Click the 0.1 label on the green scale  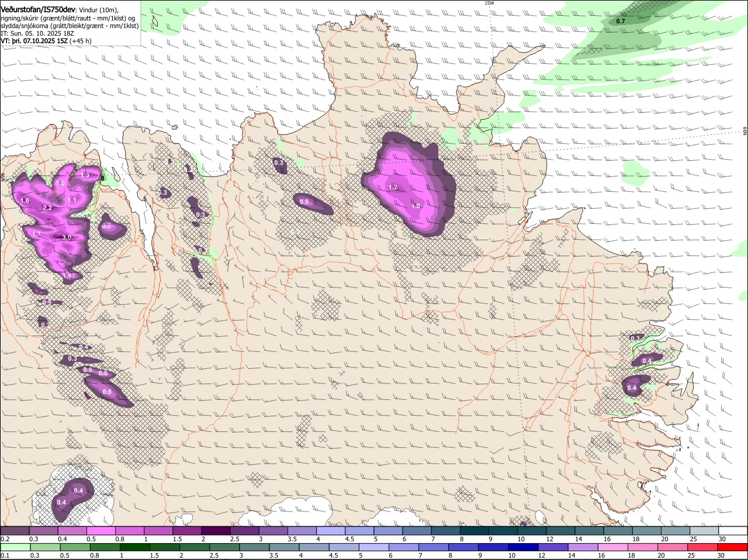coord(5,555)
